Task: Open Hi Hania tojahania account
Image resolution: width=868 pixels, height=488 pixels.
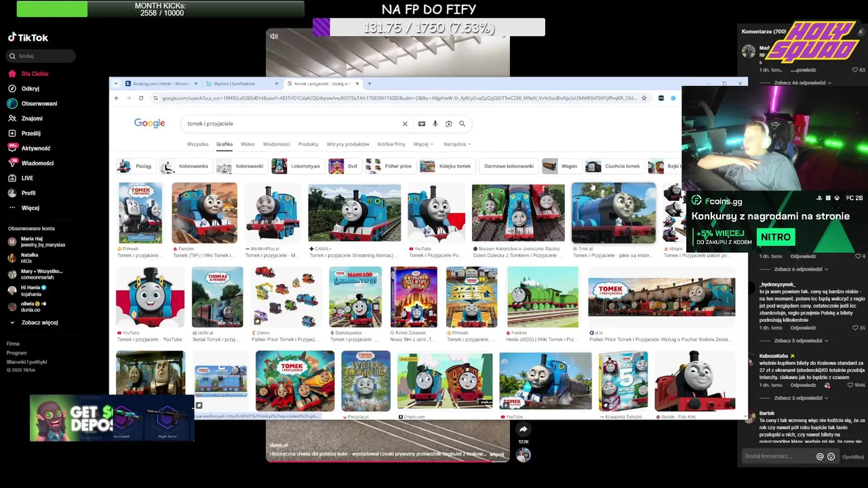Action: pyautogui.click(x=27, y=291)
